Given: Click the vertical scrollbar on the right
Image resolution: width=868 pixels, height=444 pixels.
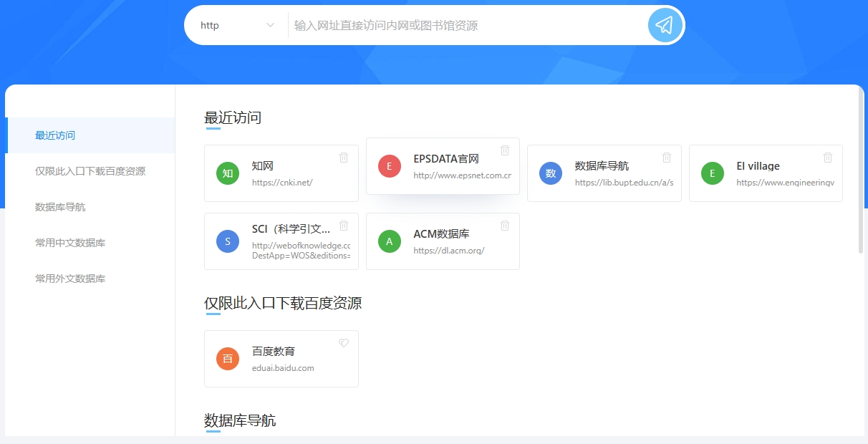Looking at the screenshot, I should pyautogui.click(x=860, y=172).
